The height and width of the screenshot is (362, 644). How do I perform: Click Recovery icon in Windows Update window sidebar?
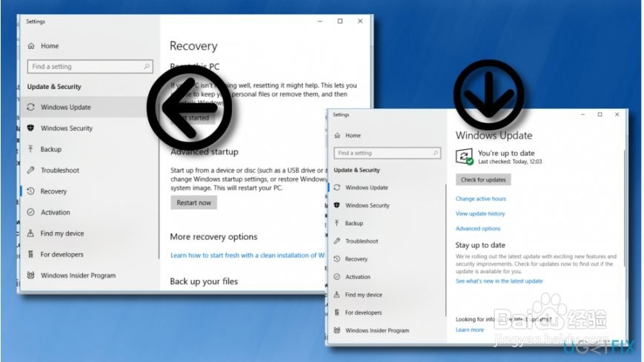(x=336, y=259)
